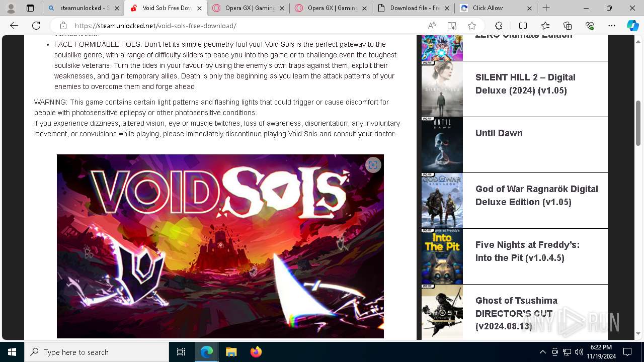
Task: Click the Void Sols banner image
Action: [220, 246]
